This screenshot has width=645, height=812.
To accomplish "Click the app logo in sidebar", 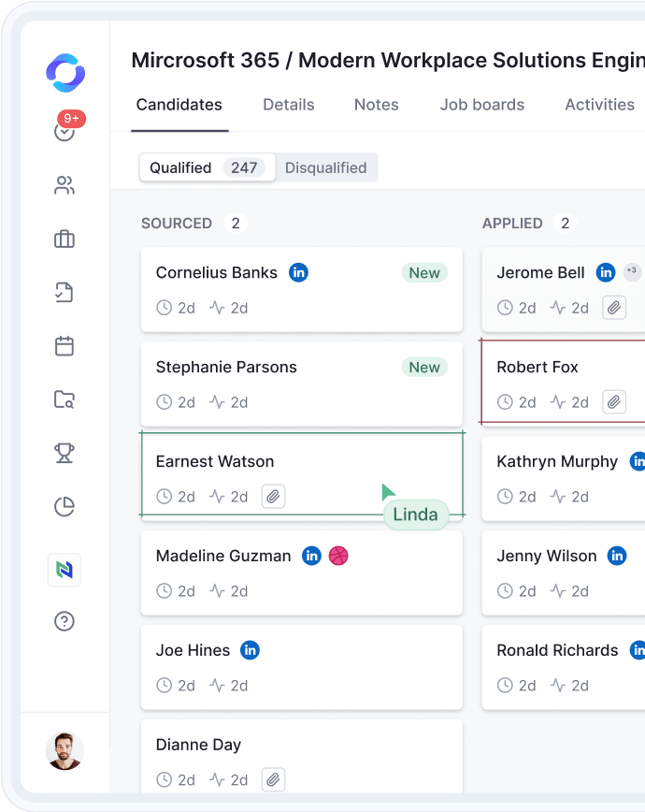I will point(65,73).
